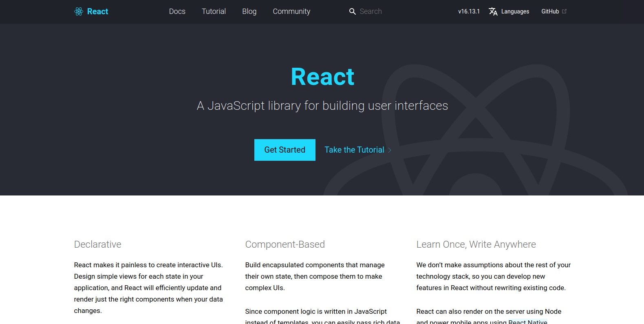This screenshot has width=644, height=324.
Task: Click the React atom logo icon
Action: coord(79,11)
